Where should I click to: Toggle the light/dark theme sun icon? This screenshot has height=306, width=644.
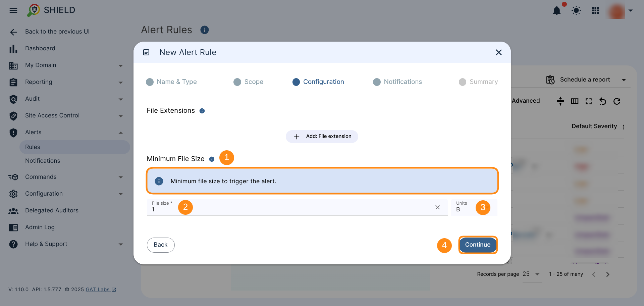(x=576, y=11)
